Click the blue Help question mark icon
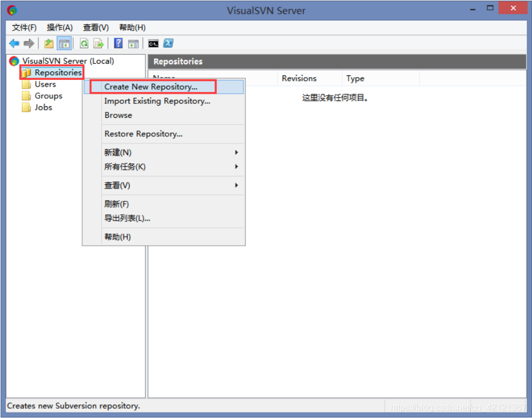Viewport: 532px width, 418px height. pos(118,44)
